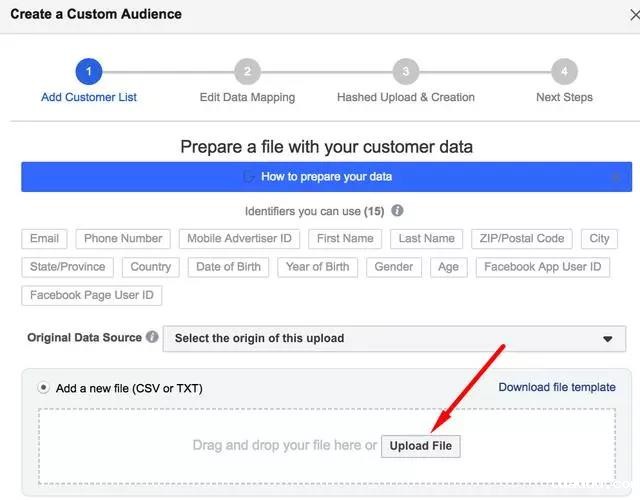
Task: Choose the ZIP/Postal Code identifier tag
Action: [x=521, y=239]
